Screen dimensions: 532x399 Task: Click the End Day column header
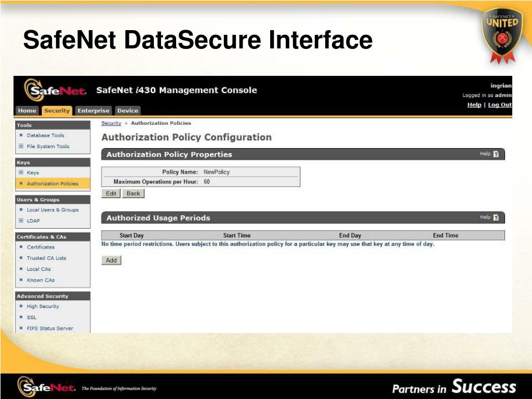click(x=350, y=235)
